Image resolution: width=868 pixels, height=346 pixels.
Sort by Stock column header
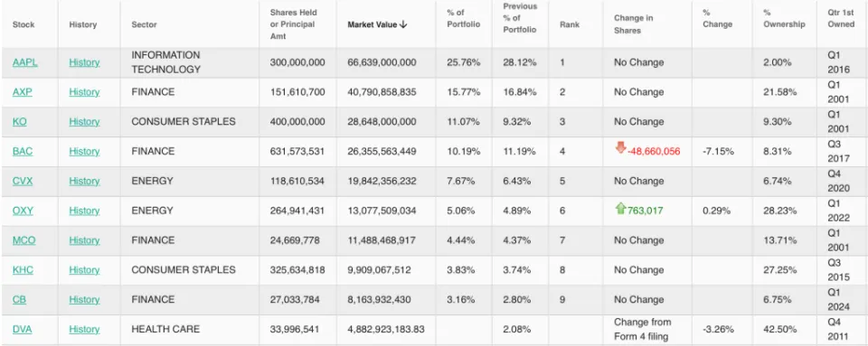pyautogui.click(x=24, y=25)
